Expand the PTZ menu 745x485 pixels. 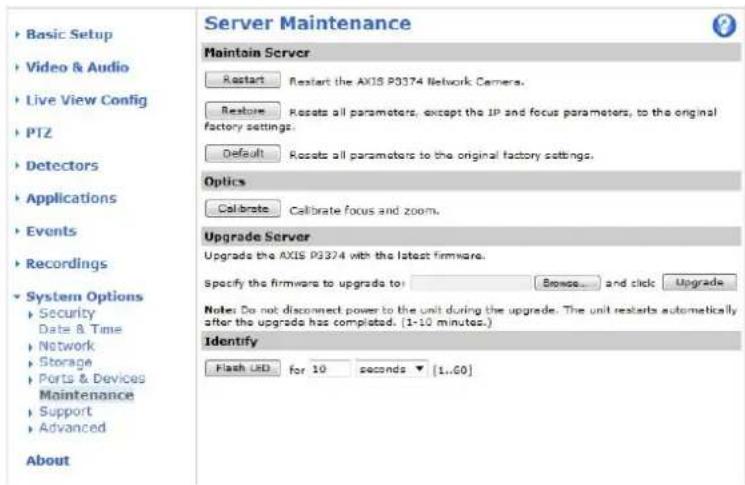click(x=38, y=133)
